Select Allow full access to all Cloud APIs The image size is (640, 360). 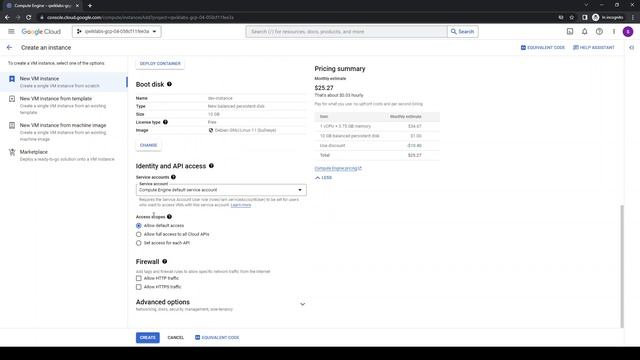139,234
